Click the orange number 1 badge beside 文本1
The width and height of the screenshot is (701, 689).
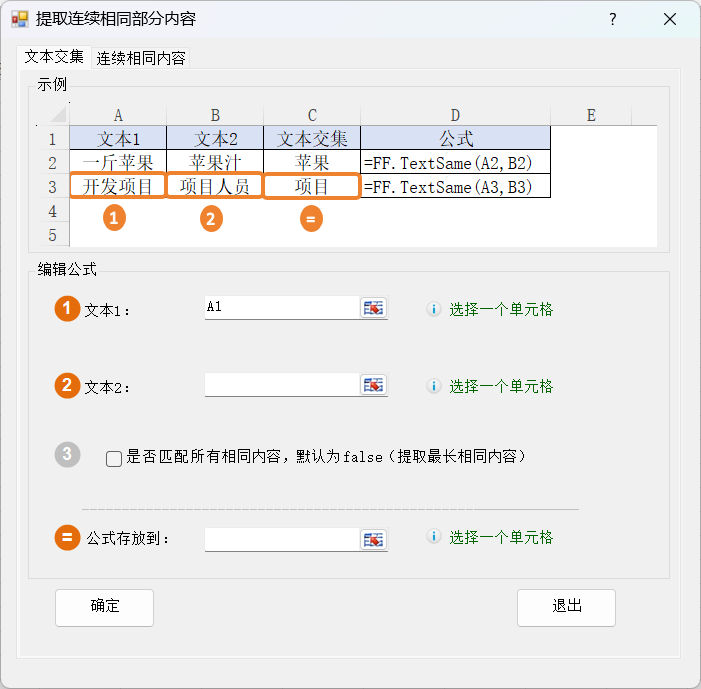tap(67, 309)
